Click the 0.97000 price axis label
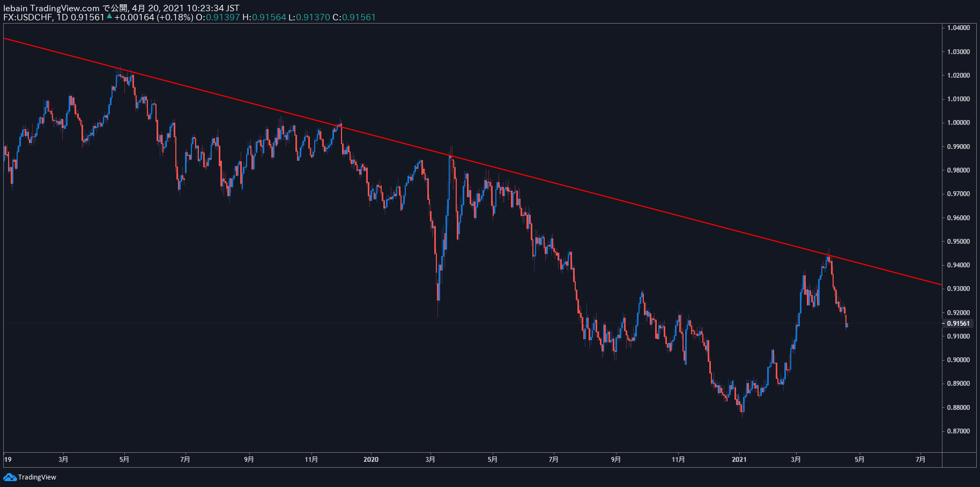The height and width of the screenshot is (487, 980). (x=959, y=194)
